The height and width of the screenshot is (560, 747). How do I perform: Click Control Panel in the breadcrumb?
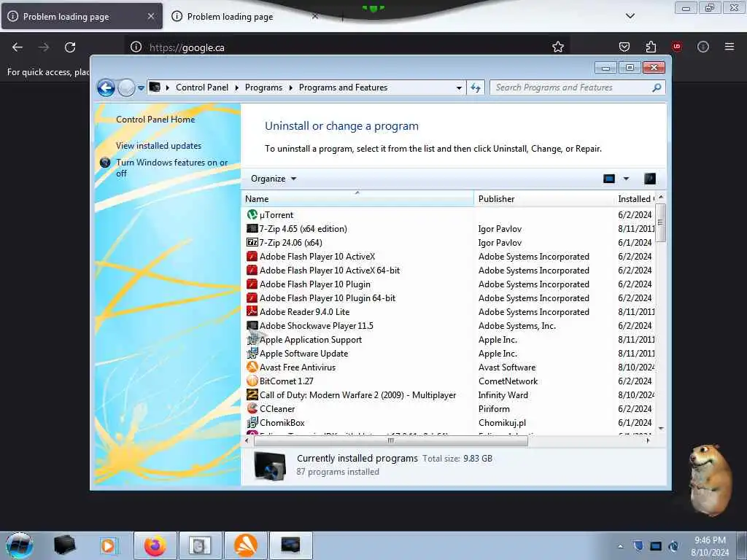click(202, 87)
